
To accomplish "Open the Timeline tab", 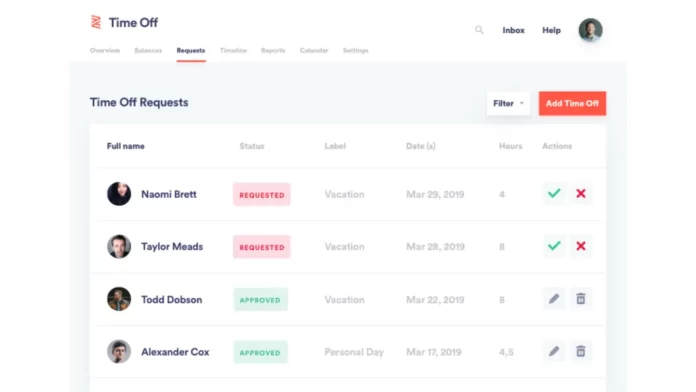I will tap(233, 50).
